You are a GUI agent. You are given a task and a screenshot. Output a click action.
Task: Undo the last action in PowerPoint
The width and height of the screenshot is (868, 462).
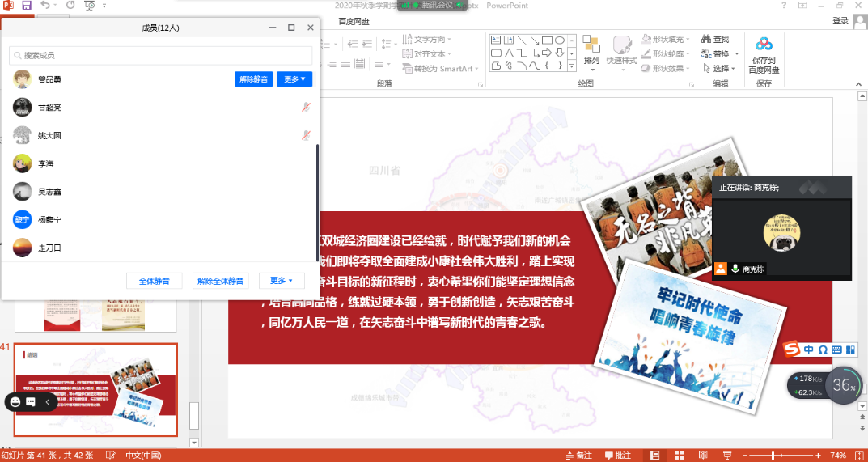coord(45,6)
